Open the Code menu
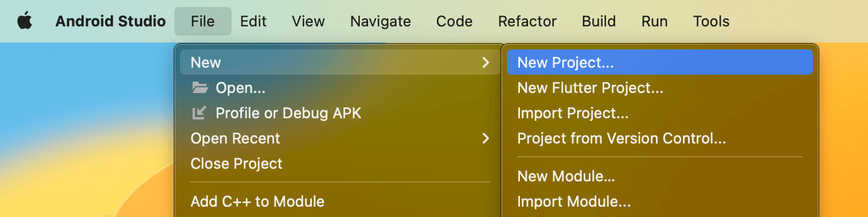Image resolution: width=868 pixels, height=217 pixels. coord(455,21)
